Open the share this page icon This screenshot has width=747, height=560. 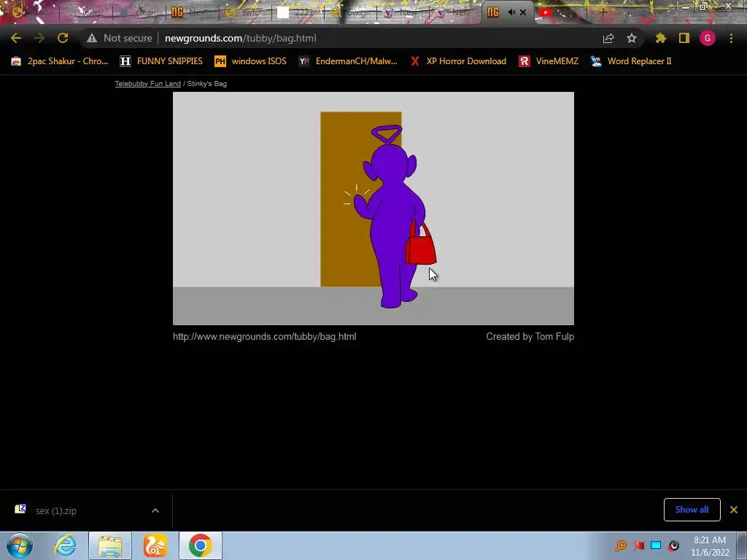click(608, 38)
